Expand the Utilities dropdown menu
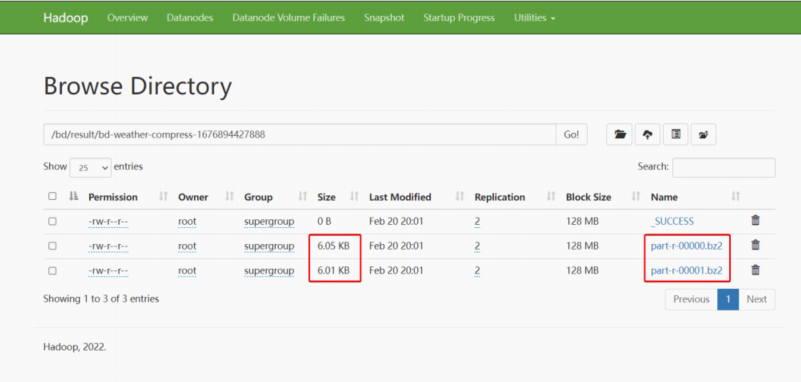The height and width of the screenshot is (382, 801). (534, 18)
